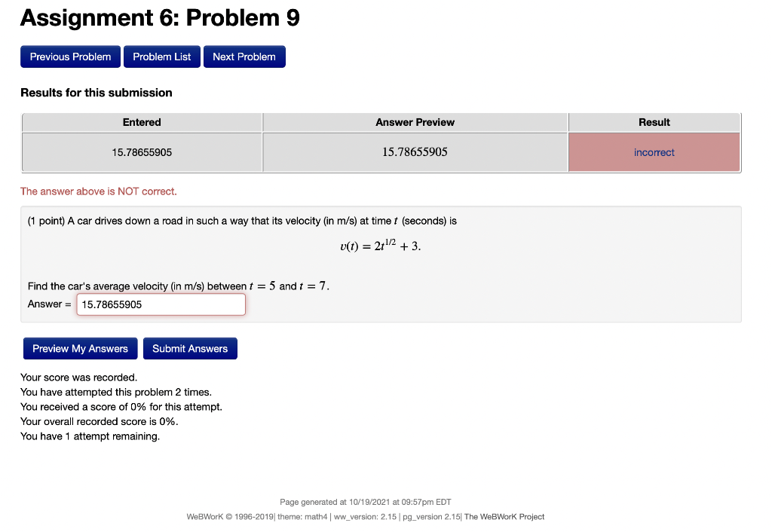Click the error message about incorrect answer
Viewport: 772px width, 532px height.
[99, 191]
